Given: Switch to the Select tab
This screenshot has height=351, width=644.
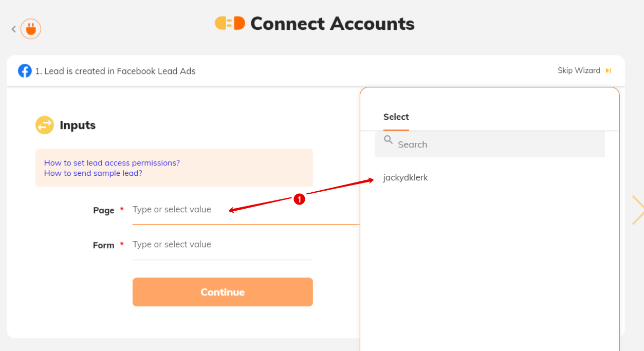Looking at the screenshot, I should coord(396,117).
